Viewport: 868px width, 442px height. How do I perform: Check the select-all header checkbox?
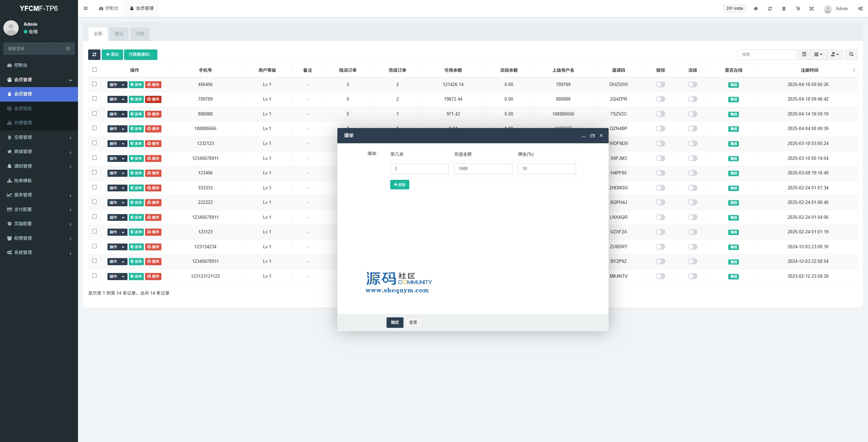click(95, 70)
